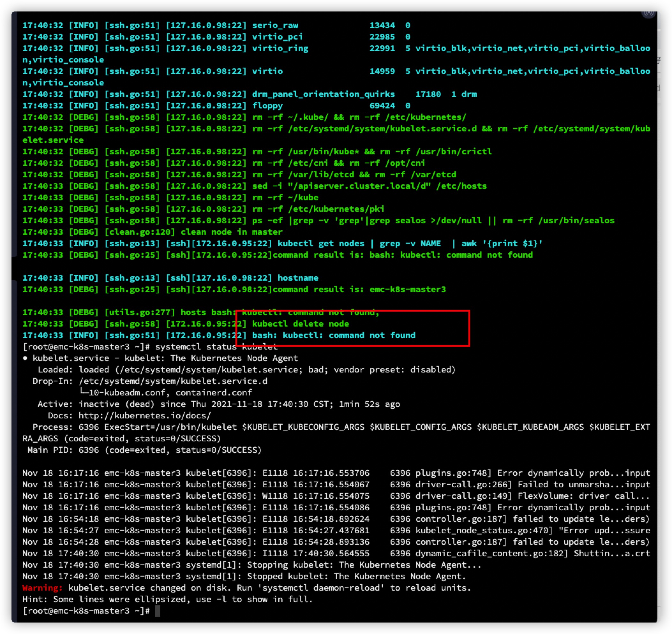Select 'rm -rf /usr/bin/kube*' command text

[x=305, y=152]
